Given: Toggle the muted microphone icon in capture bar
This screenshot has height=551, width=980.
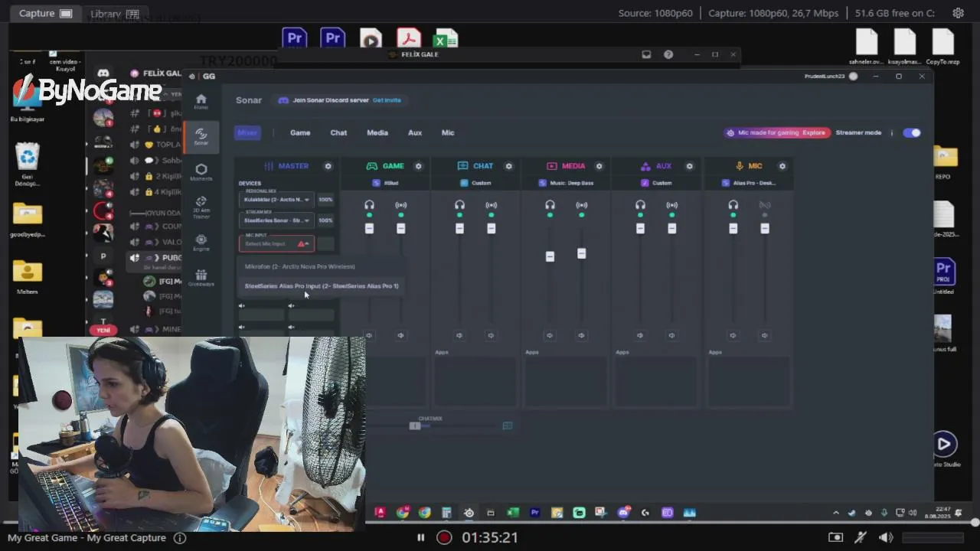Looking at the screenshot, I should tap(861, 537).
